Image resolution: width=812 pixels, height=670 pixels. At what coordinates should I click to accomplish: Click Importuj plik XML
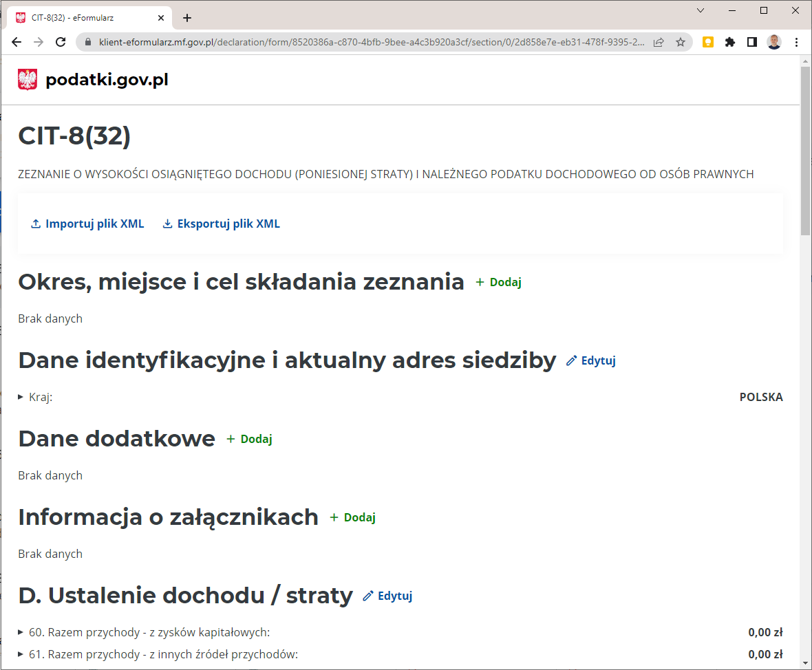(x=87, y=224)
